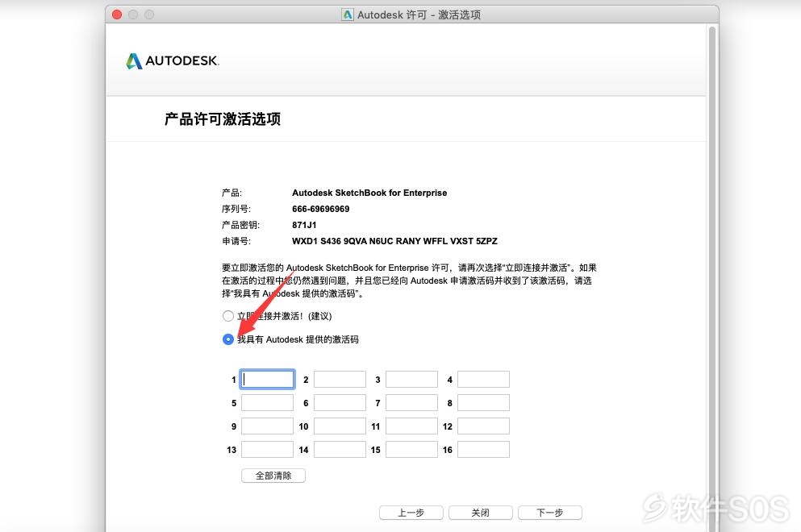The height and width of the screenshot is (532, 801).
Task: Click activation code field 2
Action: (340, 380)
